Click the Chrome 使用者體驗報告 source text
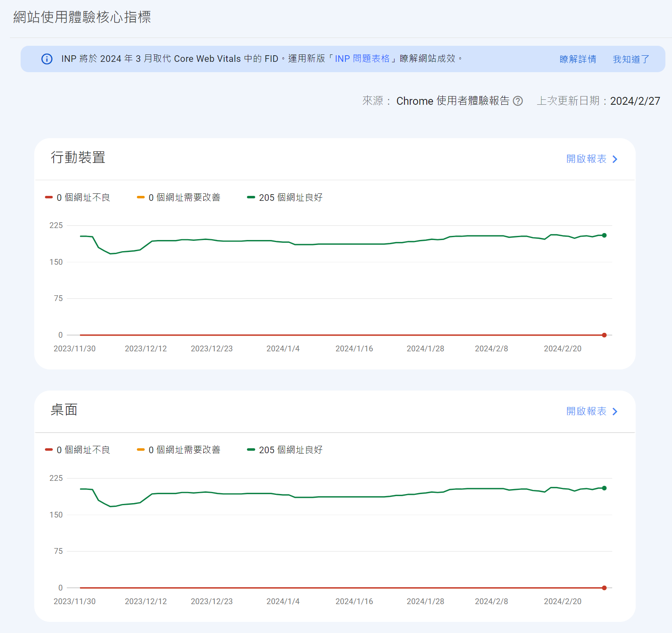Viewport: 672px width, 633px height. pyautogui.click(x=453, y=101)
